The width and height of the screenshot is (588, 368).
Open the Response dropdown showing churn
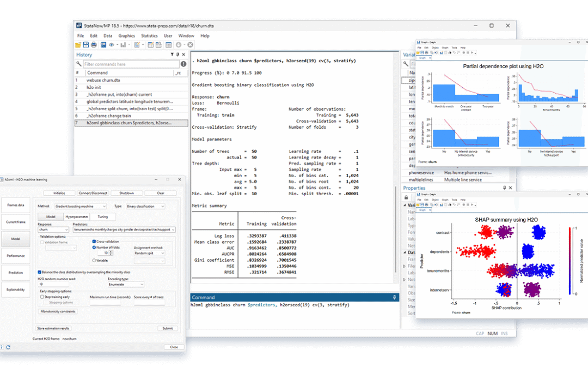(53, 230)
